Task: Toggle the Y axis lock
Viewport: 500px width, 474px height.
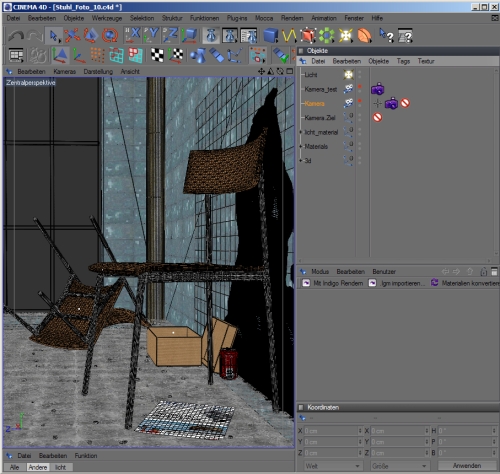Action: point(151,35)
